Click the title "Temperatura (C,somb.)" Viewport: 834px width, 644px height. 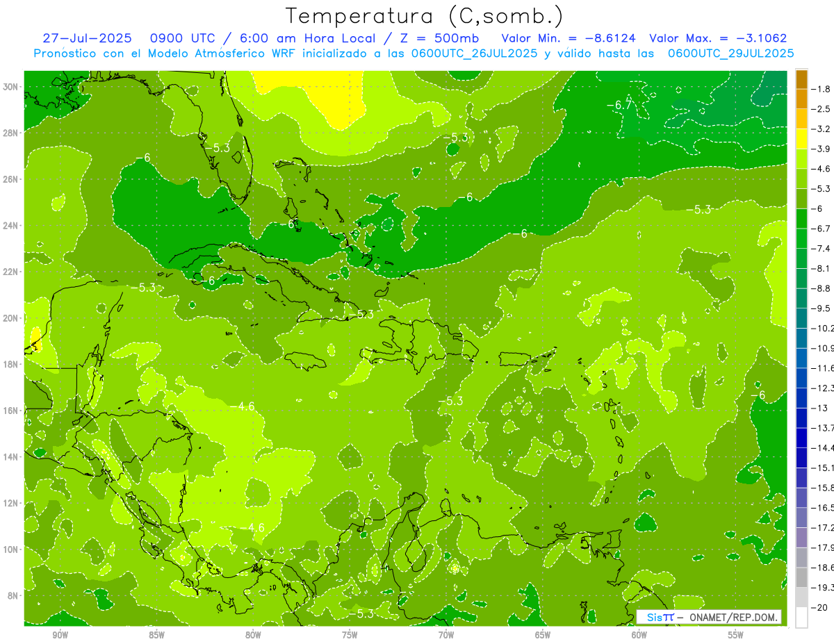pos(424,16)
